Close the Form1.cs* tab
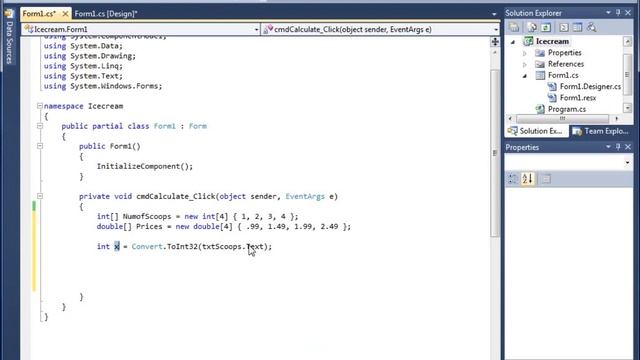 pyautogui.click(x=65, y=14)
